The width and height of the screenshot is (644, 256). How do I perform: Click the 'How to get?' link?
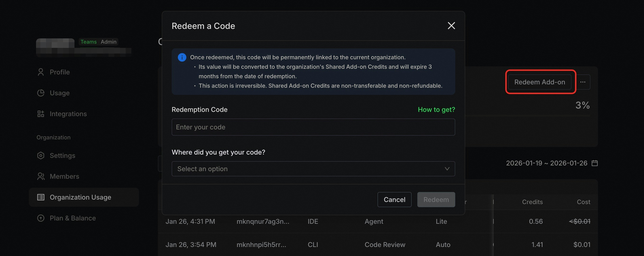click(436, 110)
